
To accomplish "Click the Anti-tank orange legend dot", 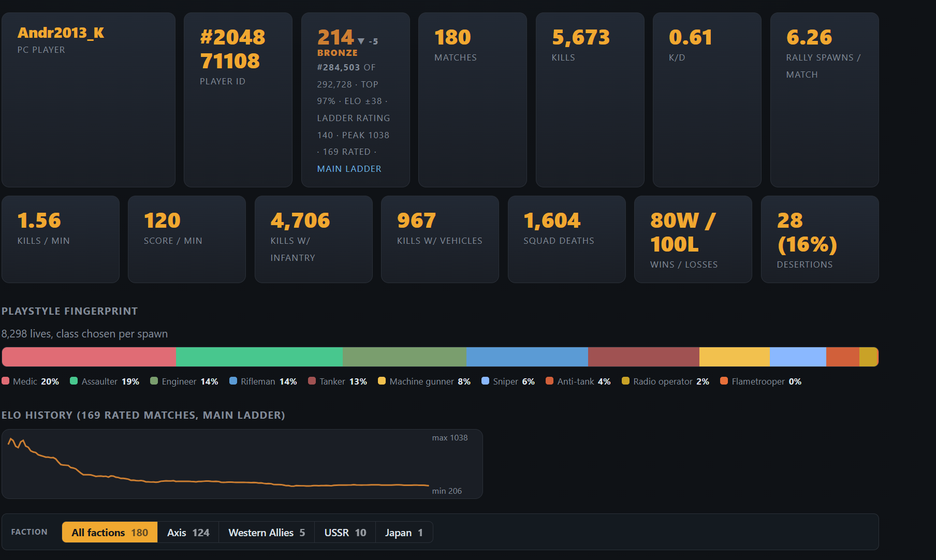I will pos(549,381).
